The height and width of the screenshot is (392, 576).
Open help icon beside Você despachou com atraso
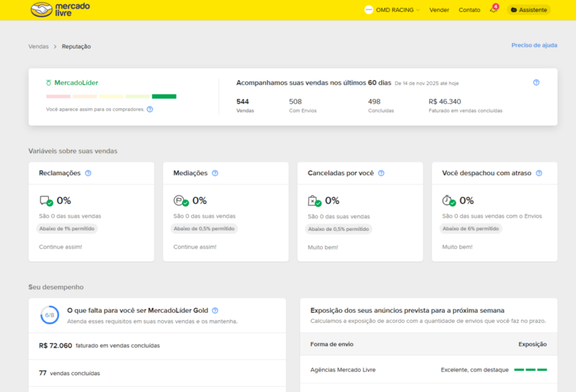click(x=539, y=173)
